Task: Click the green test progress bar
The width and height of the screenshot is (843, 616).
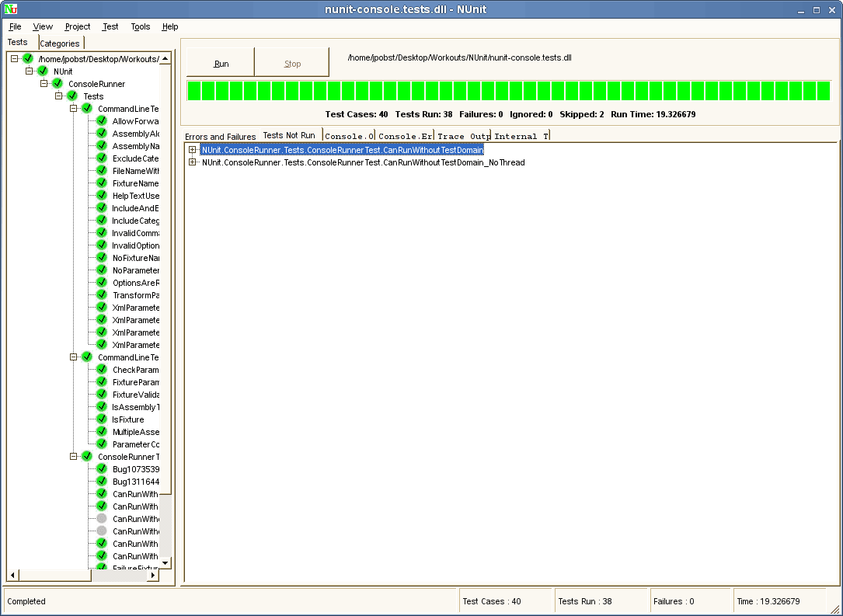Action: (509, 90)
